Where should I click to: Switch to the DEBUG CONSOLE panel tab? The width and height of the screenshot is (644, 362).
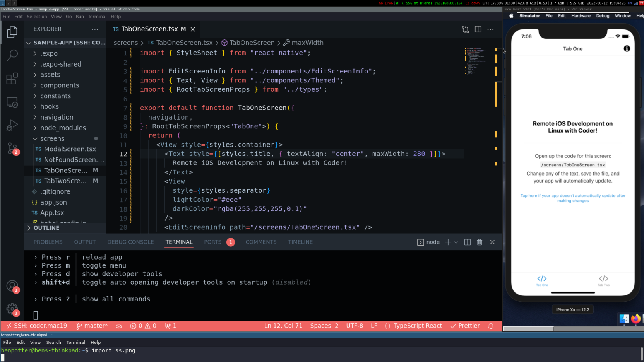(x=130, y=242)
